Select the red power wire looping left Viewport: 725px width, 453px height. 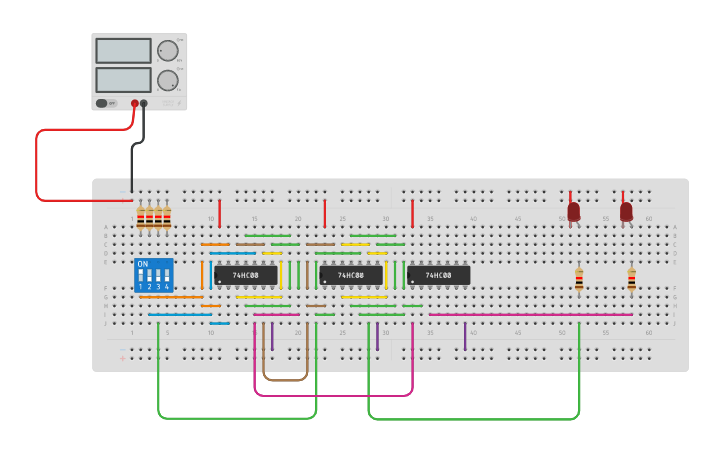(37, 166)
